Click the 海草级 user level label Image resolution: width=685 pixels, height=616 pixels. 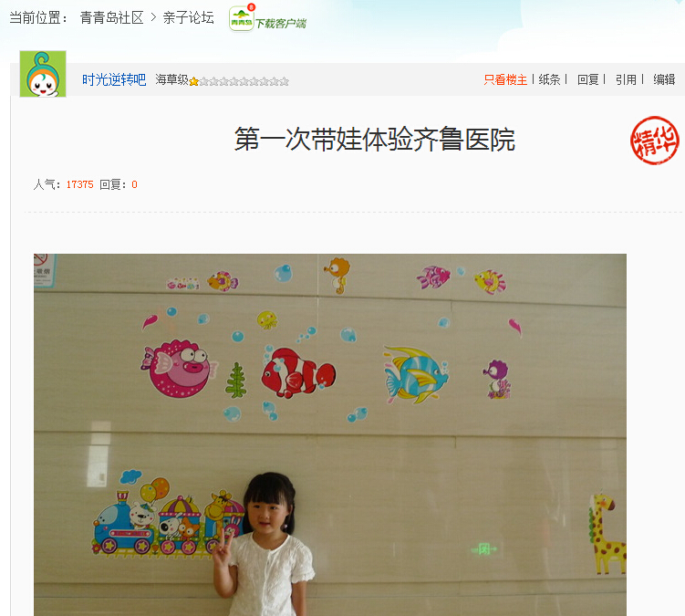pyautogui.click(x=171, y=79)
